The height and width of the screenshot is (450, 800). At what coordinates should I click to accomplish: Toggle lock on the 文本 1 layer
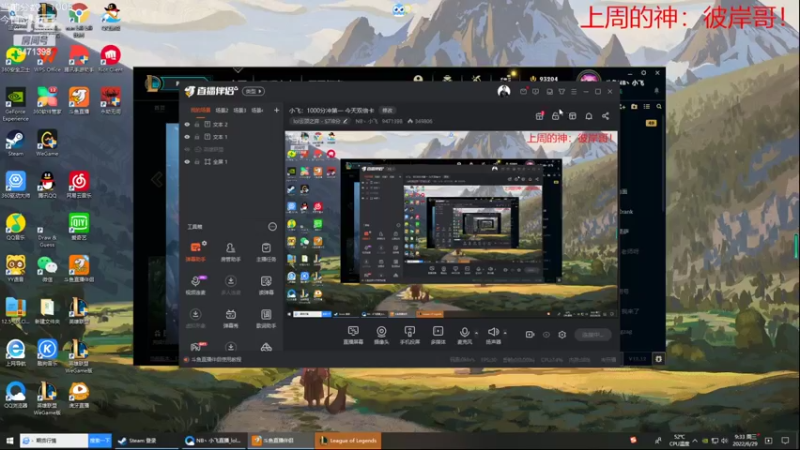[196, 137]
